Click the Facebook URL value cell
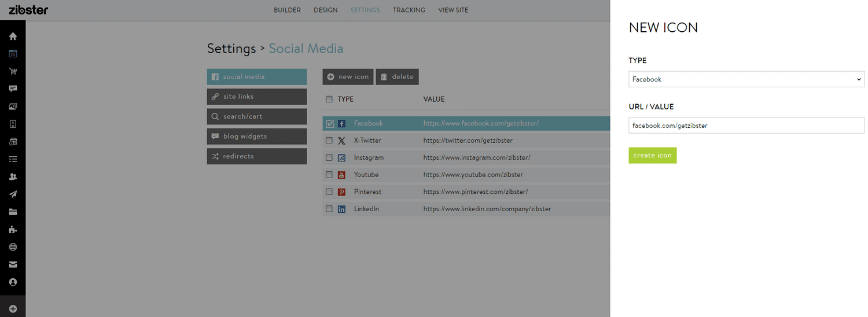 click(481, 123)
